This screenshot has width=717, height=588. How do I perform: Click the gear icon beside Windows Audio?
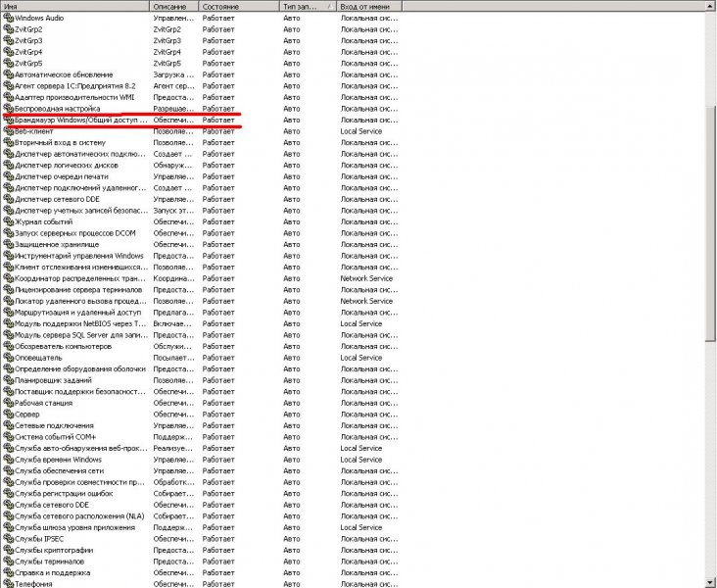(8, 18)
